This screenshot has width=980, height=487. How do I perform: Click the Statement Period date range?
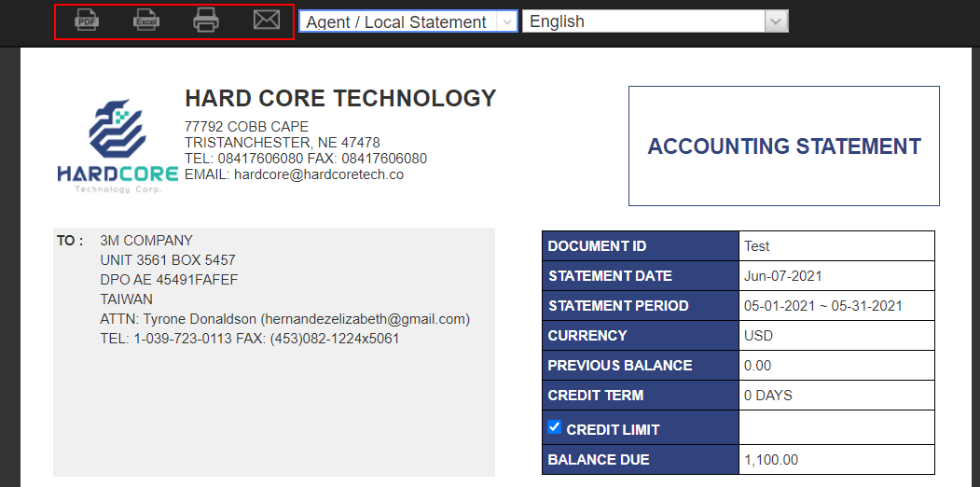[x=823, y=306]
